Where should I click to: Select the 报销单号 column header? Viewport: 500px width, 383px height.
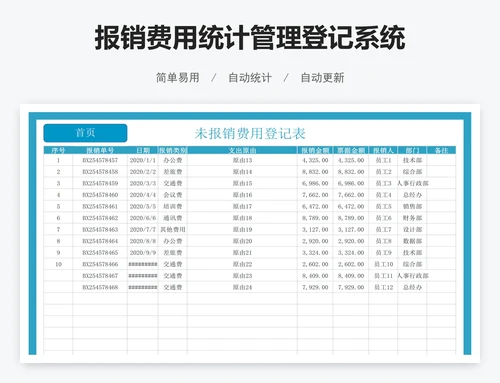click(100, 150)
